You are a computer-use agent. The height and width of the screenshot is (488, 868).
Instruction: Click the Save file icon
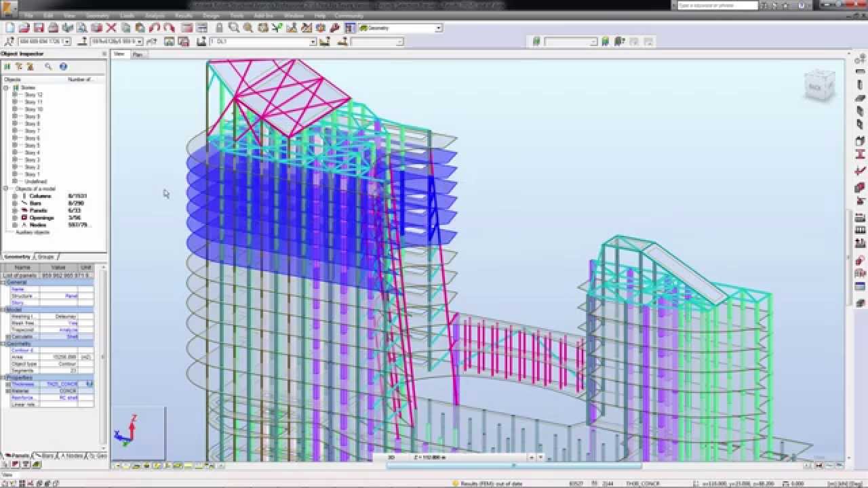(39, 28)
